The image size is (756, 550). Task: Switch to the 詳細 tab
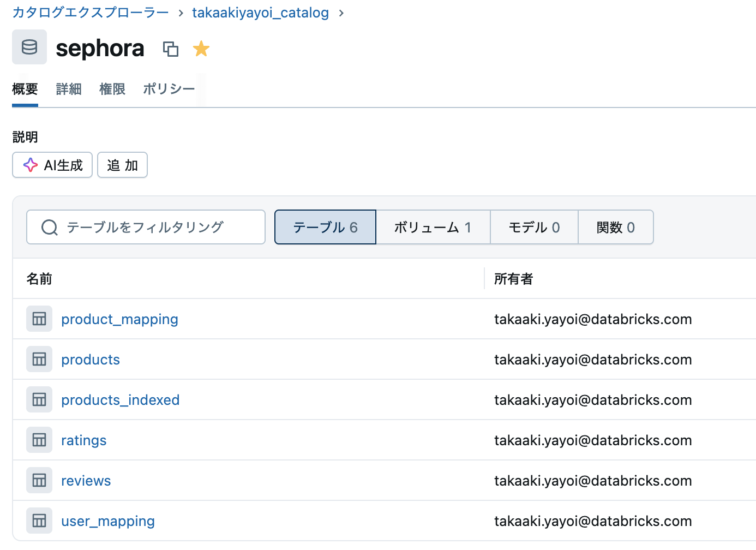click(x=69, y=89)
